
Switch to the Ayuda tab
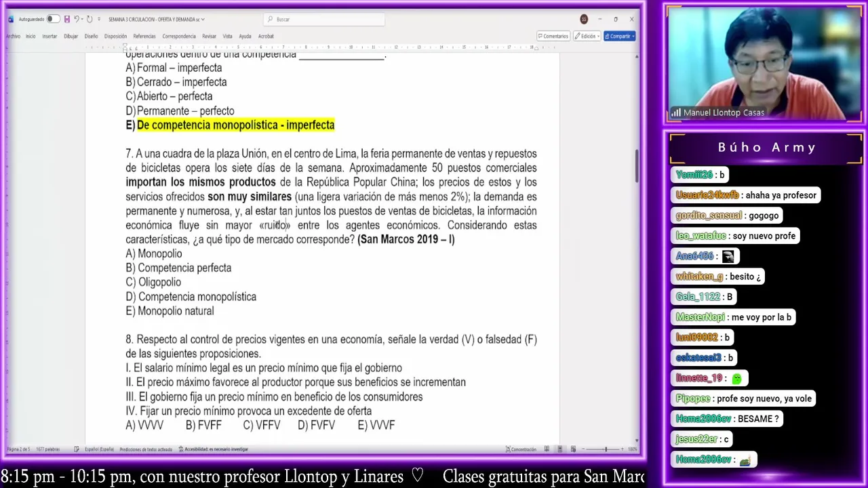(245, 36)
